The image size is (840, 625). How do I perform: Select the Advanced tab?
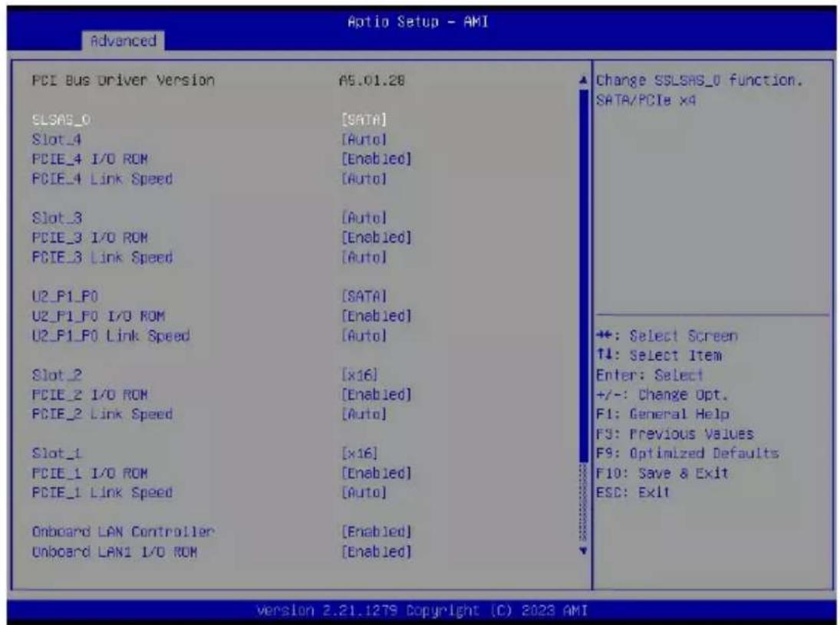(124, 41)
